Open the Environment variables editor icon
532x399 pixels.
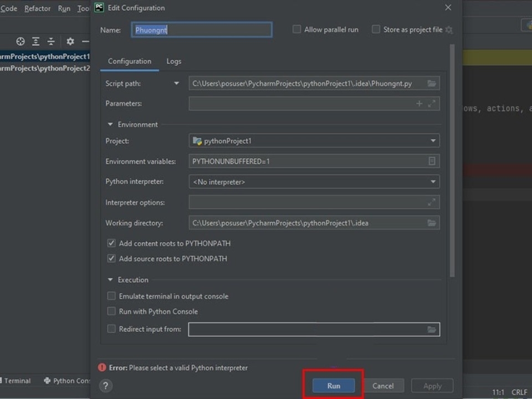point(432,161)
